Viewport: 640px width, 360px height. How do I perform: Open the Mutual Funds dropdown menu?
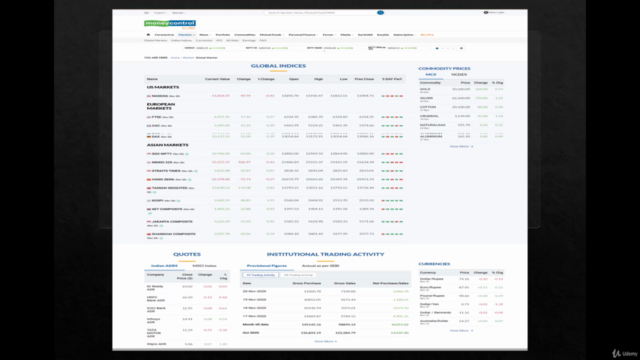(x=271, y=35)
